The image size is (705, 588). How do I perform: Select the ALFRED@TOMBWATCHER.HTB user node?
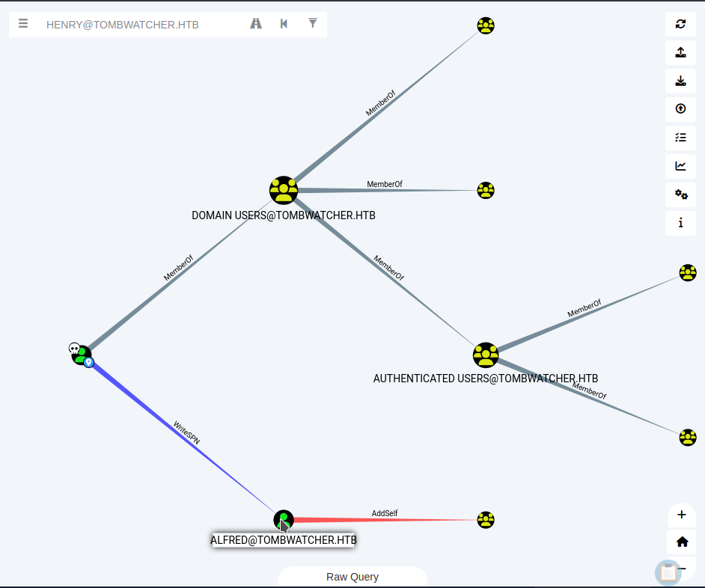point(284,519)
